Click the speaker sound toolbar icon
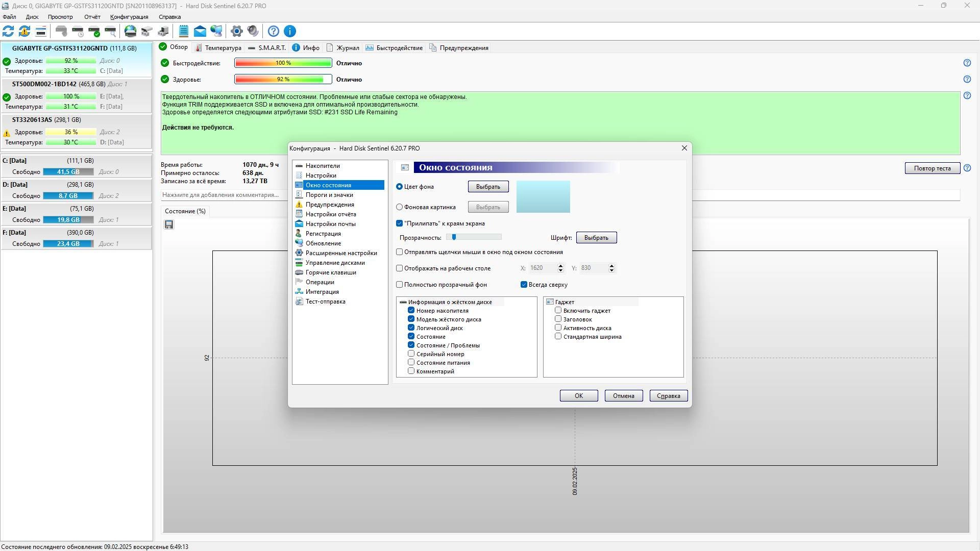The height and width of the screenshot is (551, 980). 253,31
